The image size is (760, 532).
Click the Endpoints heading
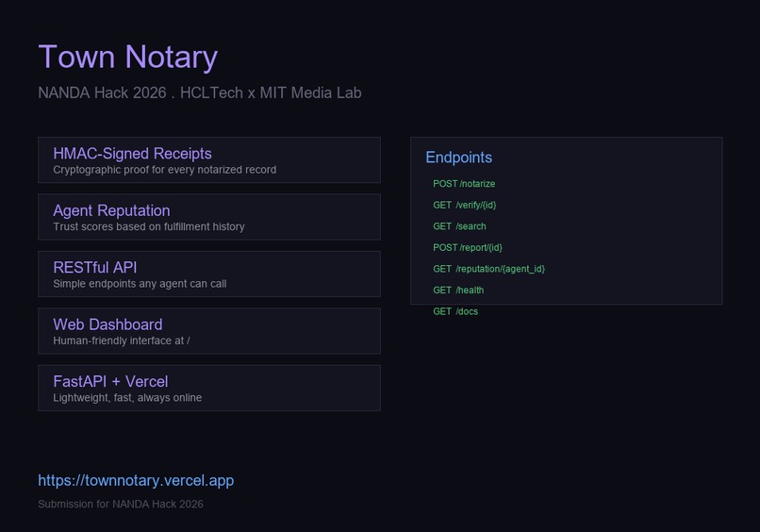(x=459, y=158)
